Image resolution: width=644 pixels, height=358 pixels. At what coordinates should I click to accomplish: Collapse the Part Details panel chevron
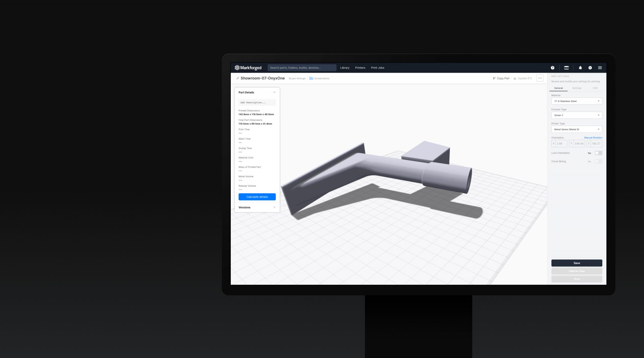274,92
